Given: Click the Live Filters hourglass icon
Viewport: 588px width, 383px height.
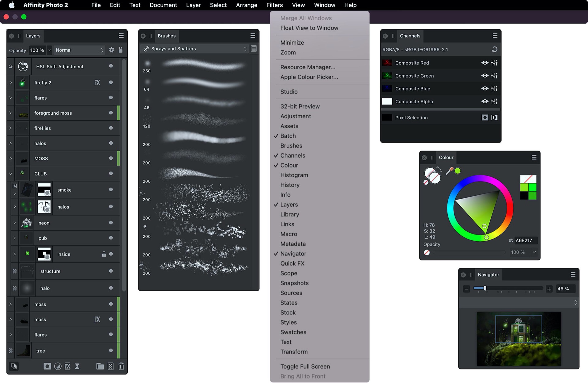Looking at the screenshot, I should tap(77, 366).
